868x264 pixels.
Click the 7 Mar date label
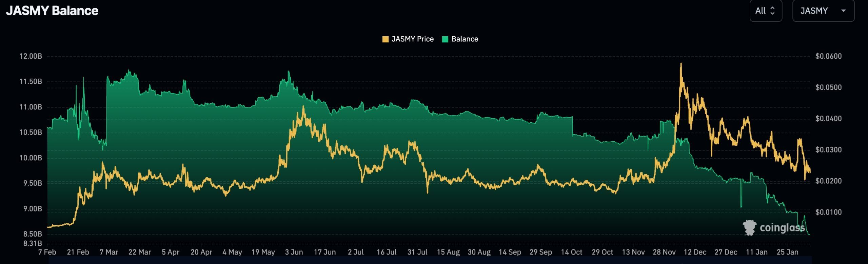pyautogui.click(x=109, y=252)
